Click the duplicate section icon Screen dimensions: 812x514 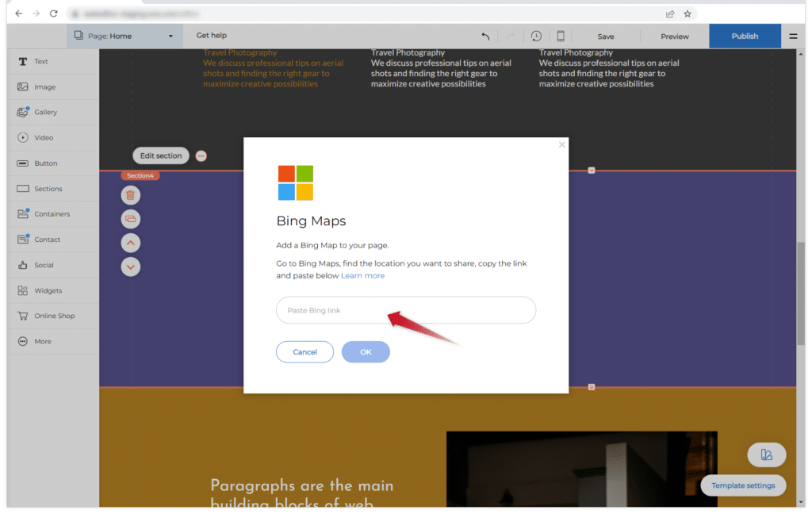[x=131, y=218]
